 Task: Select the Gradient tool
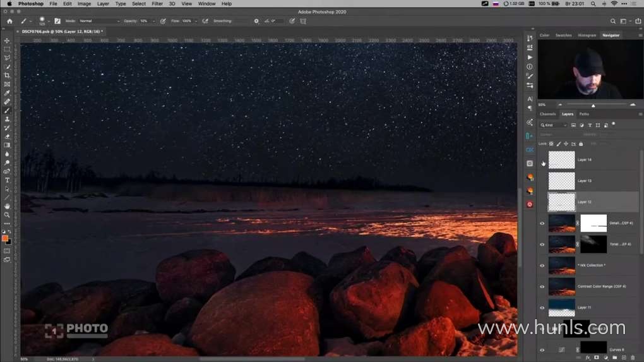coord(7,145)
